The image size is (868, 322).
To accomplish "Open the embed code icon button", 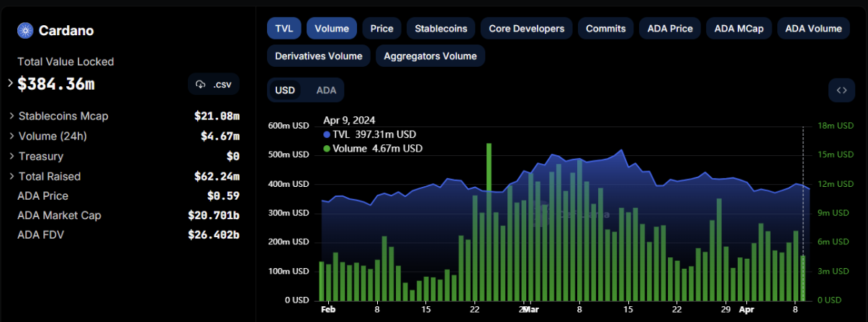I will (841, 91).
